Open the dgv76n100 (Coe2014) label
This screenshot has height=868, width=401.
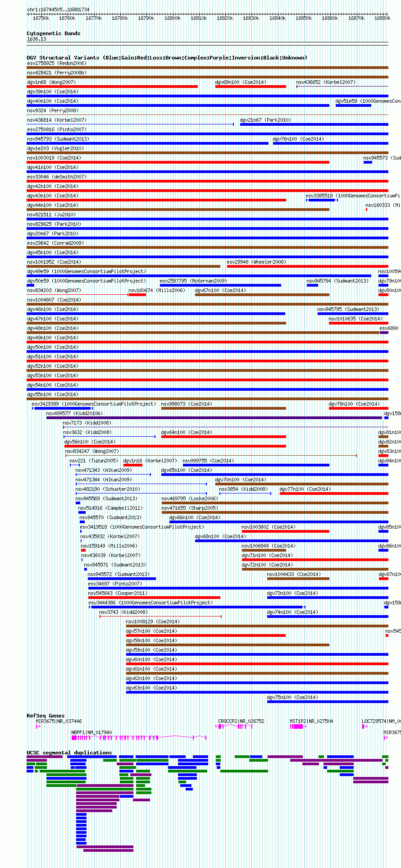click(298, 139)
